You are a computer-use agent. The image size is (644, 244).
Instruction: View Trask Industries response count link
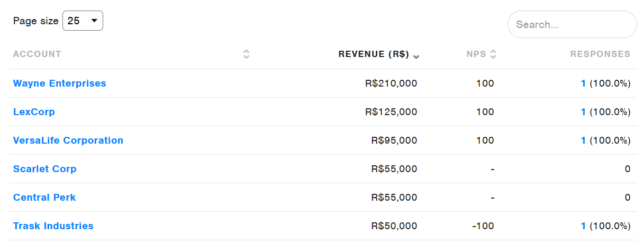coord(583,226)
